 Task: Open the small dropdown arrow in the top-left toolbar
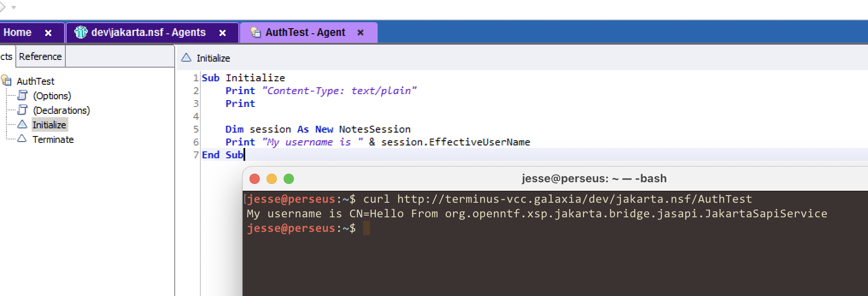(14, 7)
